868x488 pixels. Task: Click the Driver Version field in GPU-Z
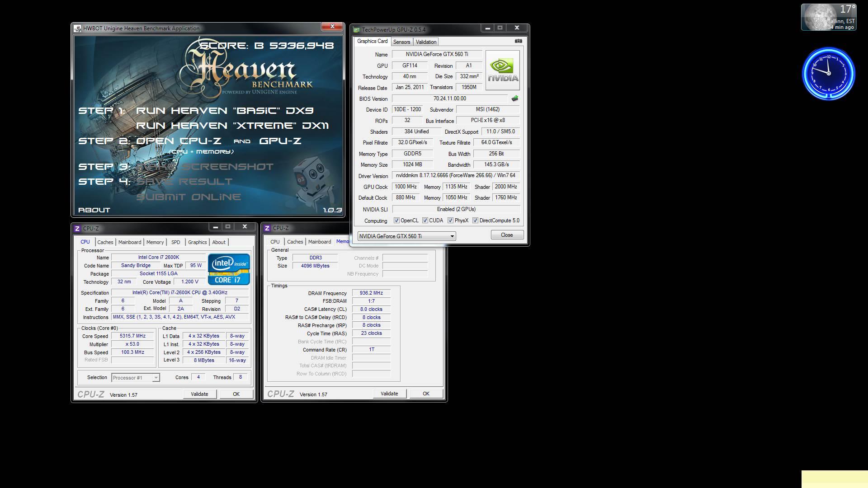coord(456,175)
